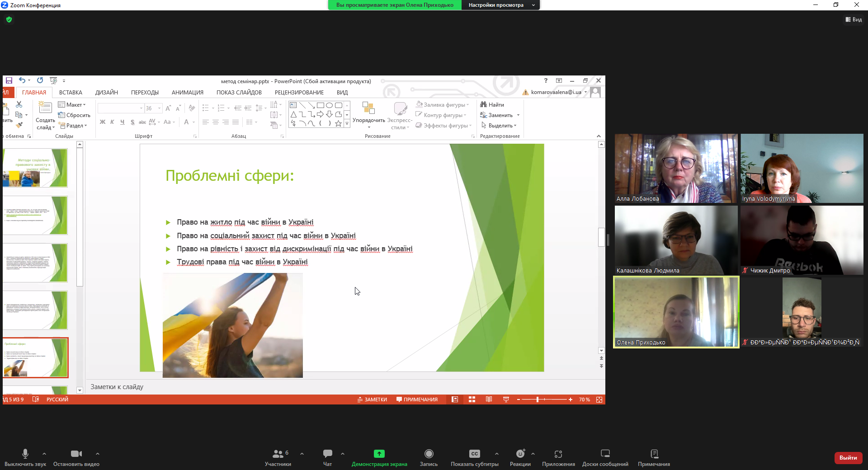Expand audio options arrow beside microphone

44,453
